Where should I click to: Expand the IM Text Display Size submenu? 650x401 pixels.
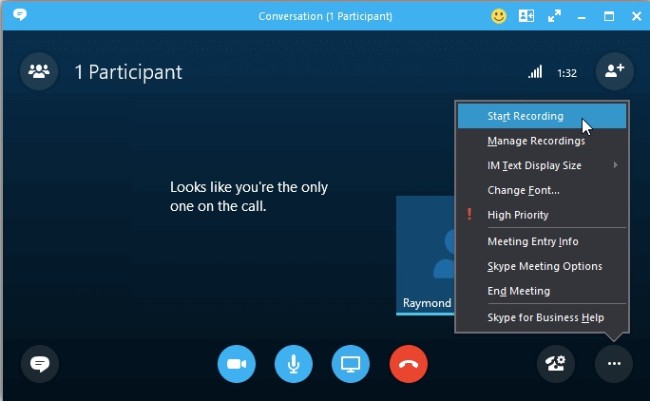pos(542,165)
